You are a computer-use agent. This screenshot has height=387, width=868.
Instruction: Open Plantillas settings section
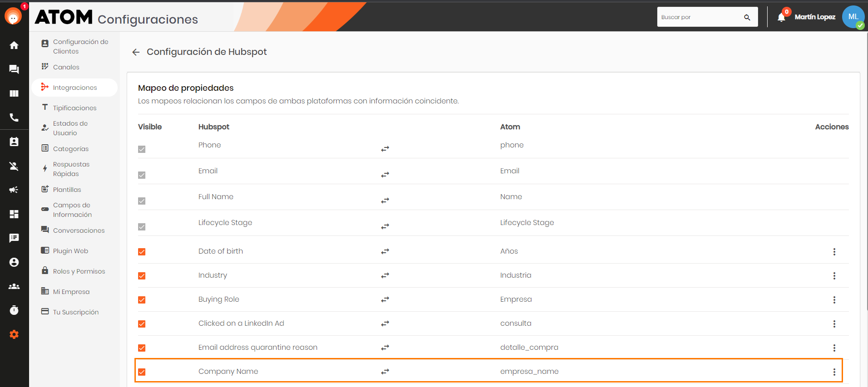(74, 190)
